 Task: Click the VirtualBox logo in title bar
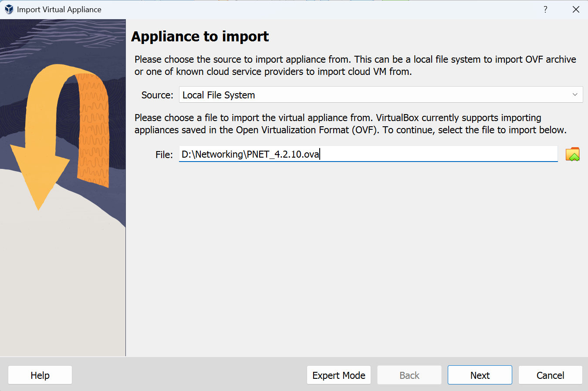(x=9, y=9)
